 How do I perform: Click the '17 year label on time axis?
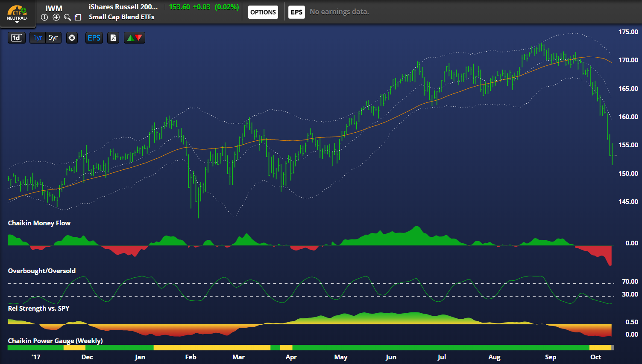(x=36, y=357)
